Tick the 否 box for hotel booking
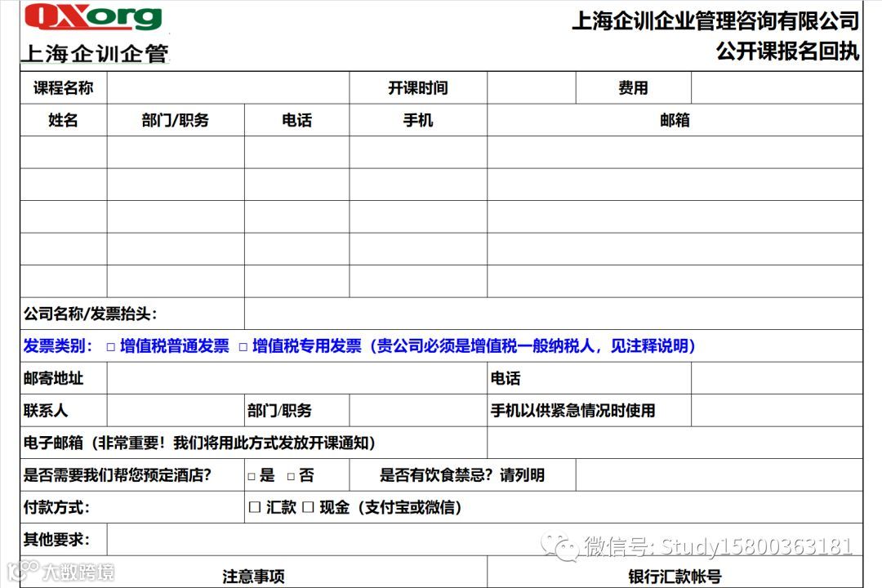 pyautogui.click(x=291, y=477)
